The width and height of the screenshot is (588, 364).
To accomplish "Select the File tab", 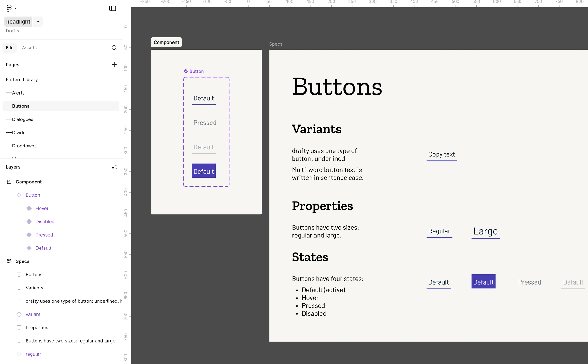I will click(10, 48).
